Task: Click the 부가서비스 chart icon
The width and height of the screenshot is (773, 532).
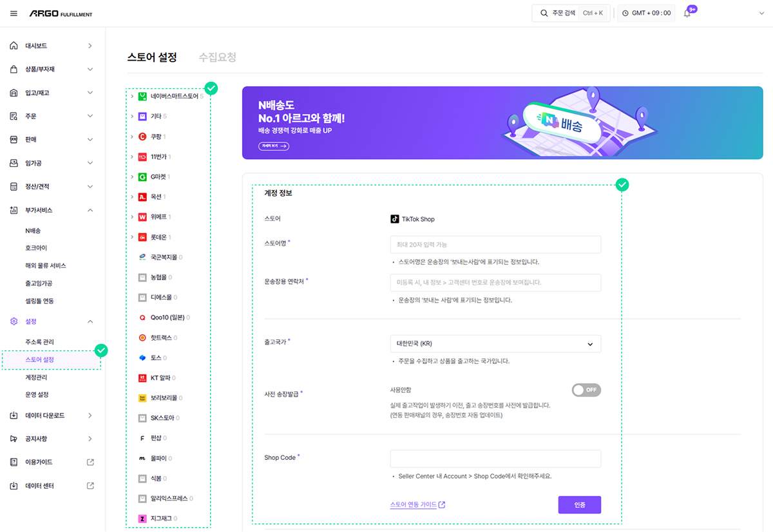Action: (14, 210)
